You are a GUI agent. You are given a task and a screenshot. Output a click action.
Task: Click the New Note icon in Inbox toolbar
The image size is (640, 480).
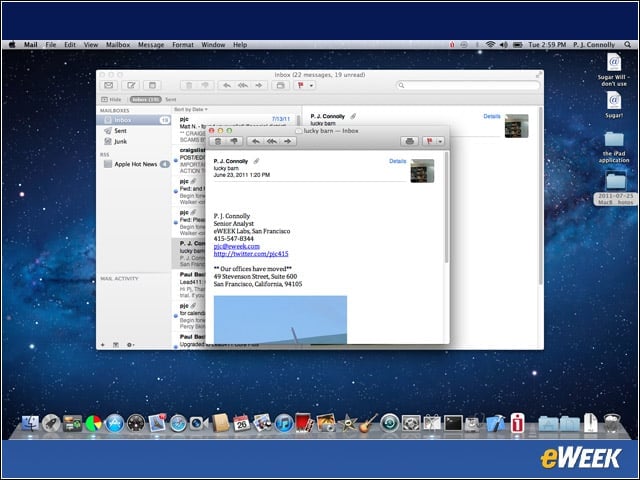coord(152,85)
